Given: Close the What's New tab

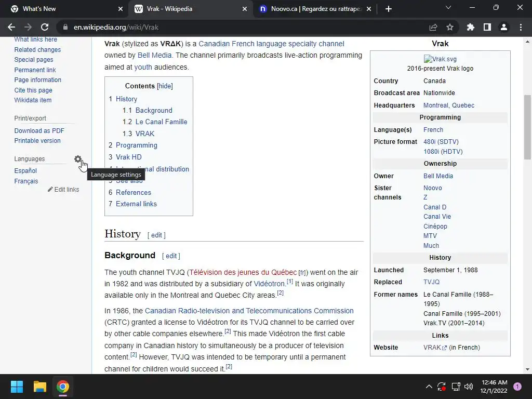Looking at the screenshot, I should coord(121,9).
